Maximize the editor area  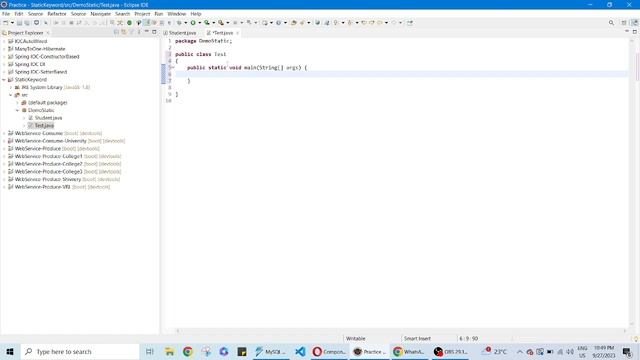tap(635, 31)
